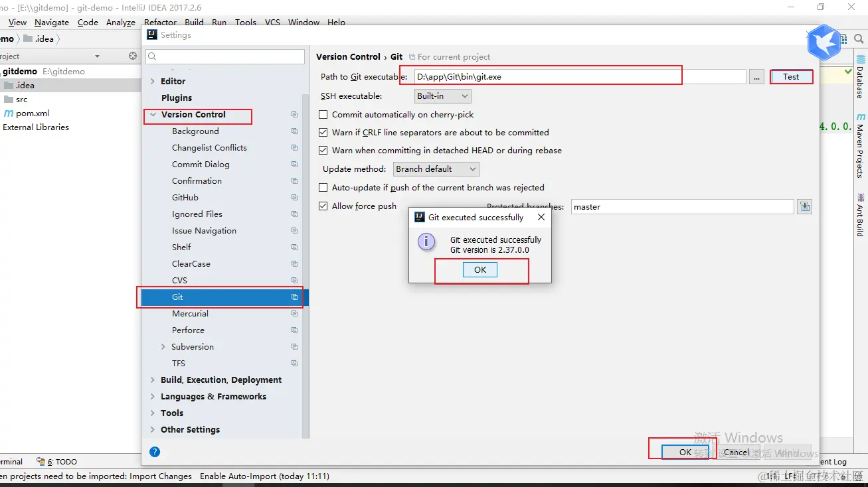Click OK in Git executed successfully dialog
Viewport: 868px width, 487px height.
(x=480, y=270)
